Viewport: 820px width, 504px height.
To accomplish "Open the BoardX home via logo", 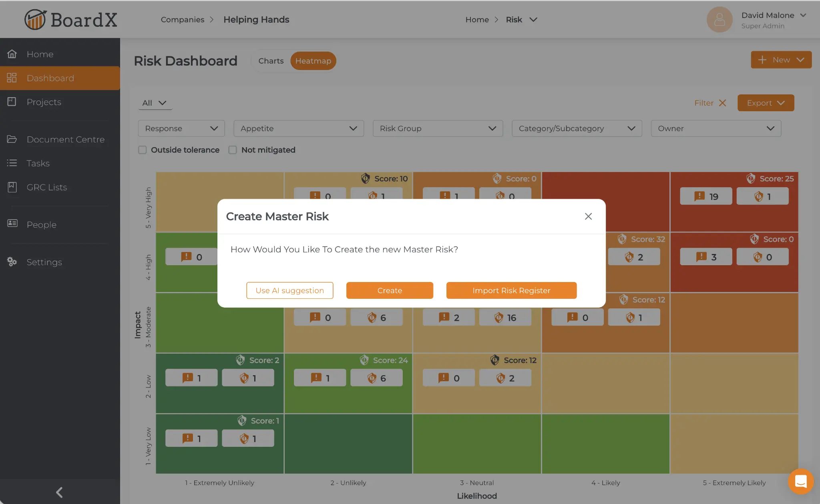I will (70, 19).
